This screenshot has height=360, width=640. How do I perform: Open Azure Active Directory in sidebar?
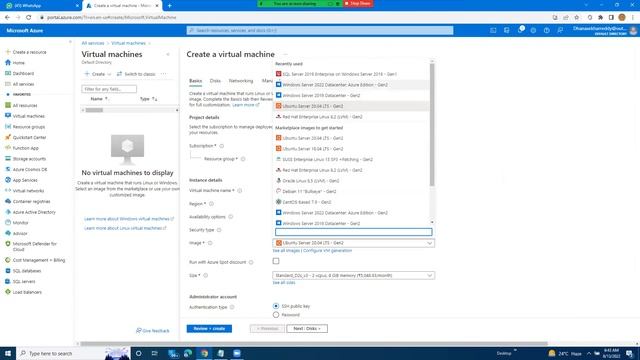point(30,212)
